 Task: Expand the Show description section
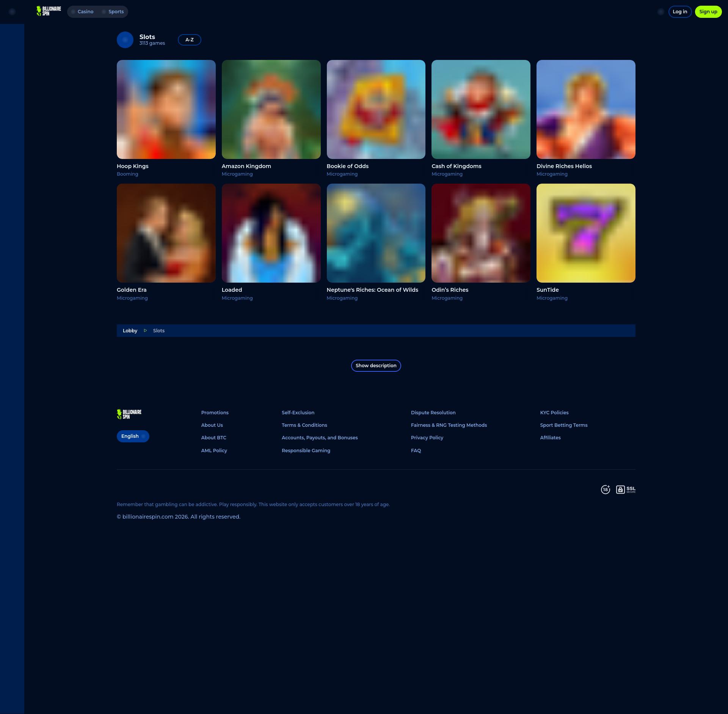[376, 366]
